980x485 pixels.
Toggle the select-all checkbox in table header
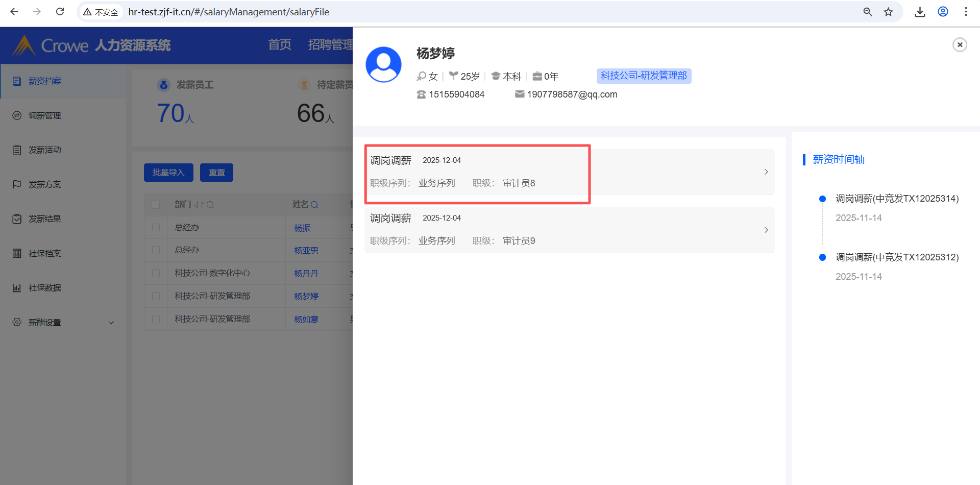[x=156, y=205]
